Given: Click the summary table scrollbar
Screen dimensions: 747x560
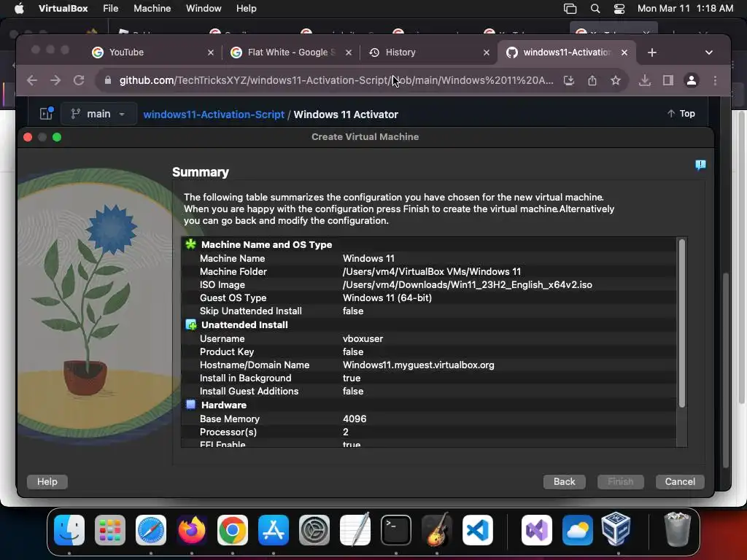Looking at the screenshot, I should tap(682, 324).
